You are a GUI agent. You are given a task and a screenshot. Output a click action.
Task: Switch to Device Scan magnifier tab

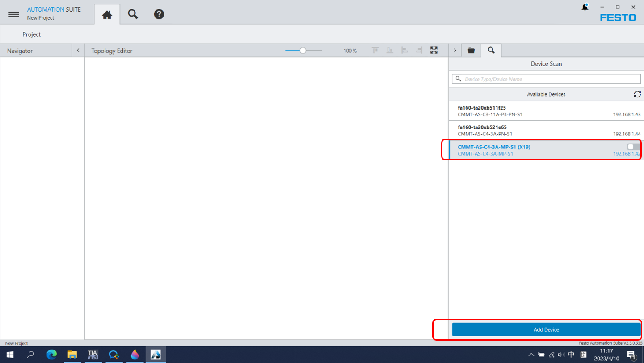(x=491, y=50)
